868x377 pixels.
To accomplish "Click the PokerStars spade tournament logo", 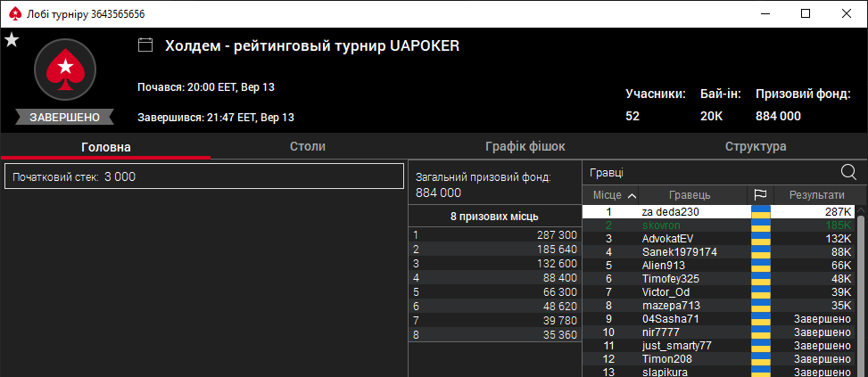I will point(65,70).
